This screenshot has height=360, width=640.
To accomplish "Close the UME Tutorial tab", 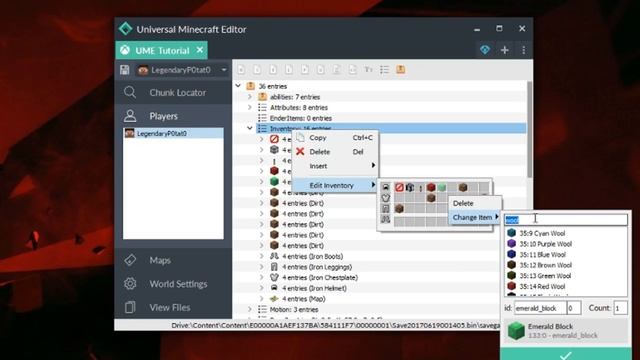I will (x=200, y=50).
